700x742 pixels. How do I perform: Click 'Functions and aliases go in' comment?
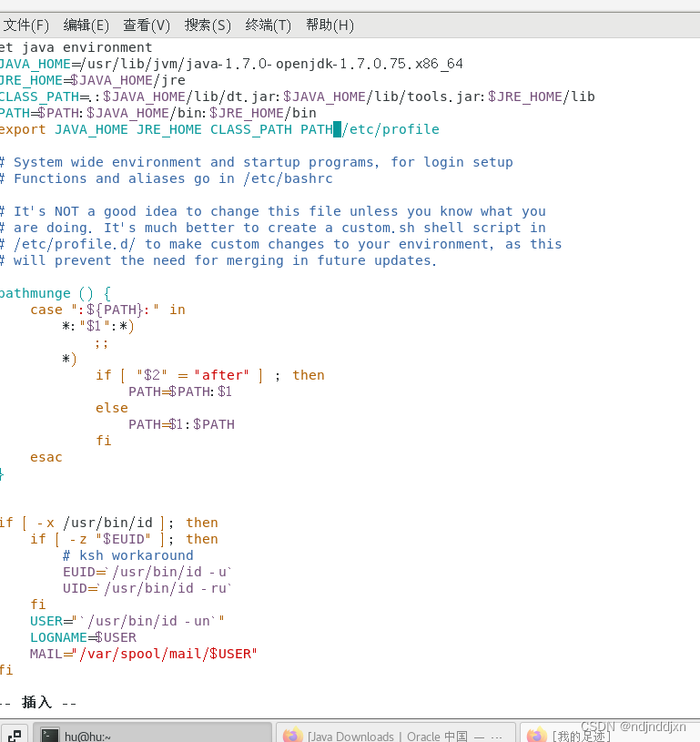point(167,178)
